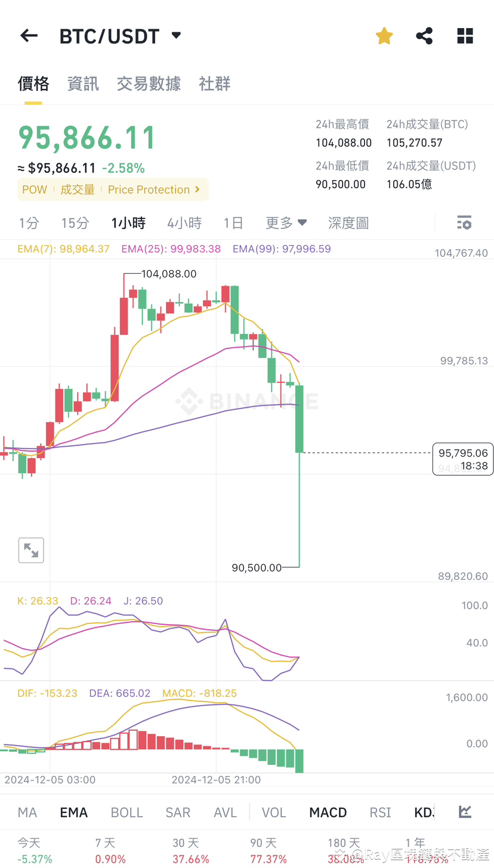Tap the back arrow to leave BTC/USDT

pos(28,35)
